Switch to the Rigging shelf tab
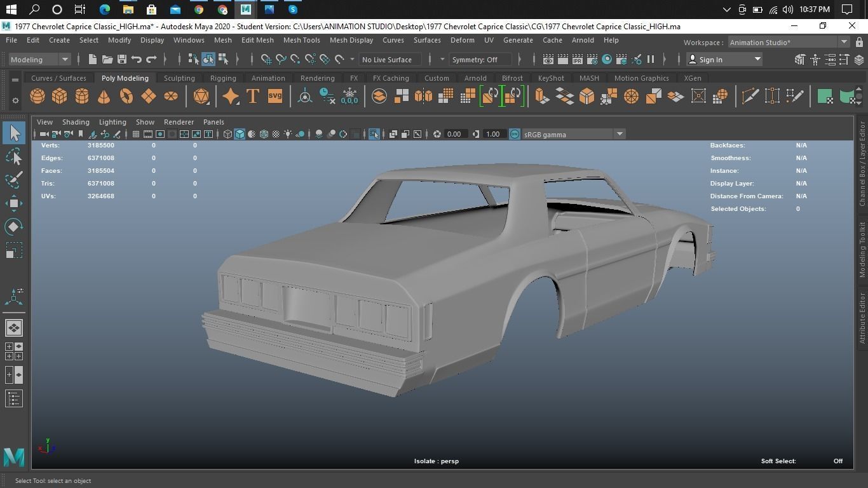This screenshot has height=488, width=868. point(223,78)
